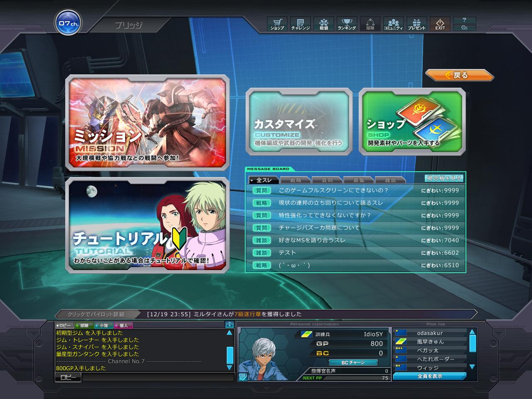Select the 戦略 message board tab
Image resolution: width=532 pixels, height=399 pixels.
click(x=295, y=180)
